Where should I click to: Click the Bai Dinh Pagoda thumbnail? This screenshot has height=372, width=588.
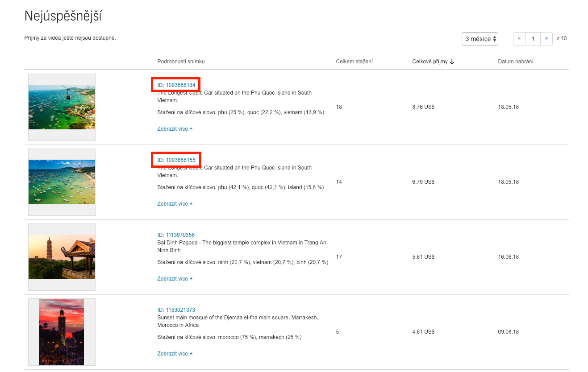(x=62, y=257)
